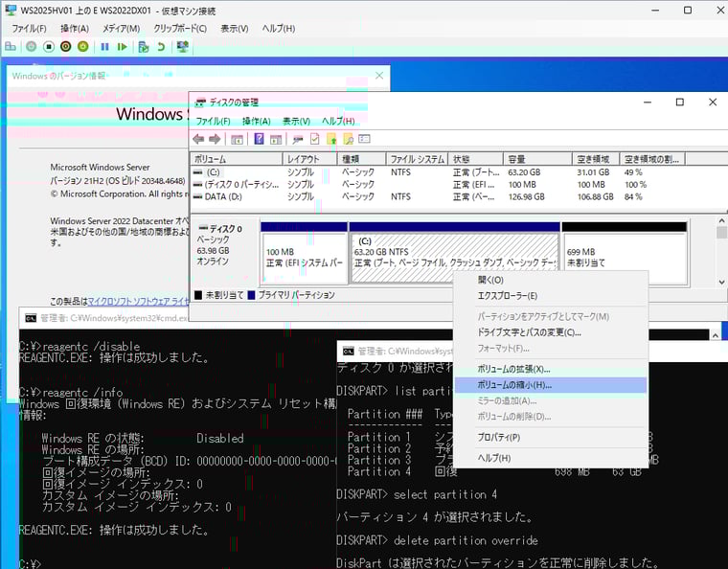Open VM connection ヘルプ(H) menu
Image resolution: width=728 pixels, height=569 pixels.
click(x=279, y=29)
